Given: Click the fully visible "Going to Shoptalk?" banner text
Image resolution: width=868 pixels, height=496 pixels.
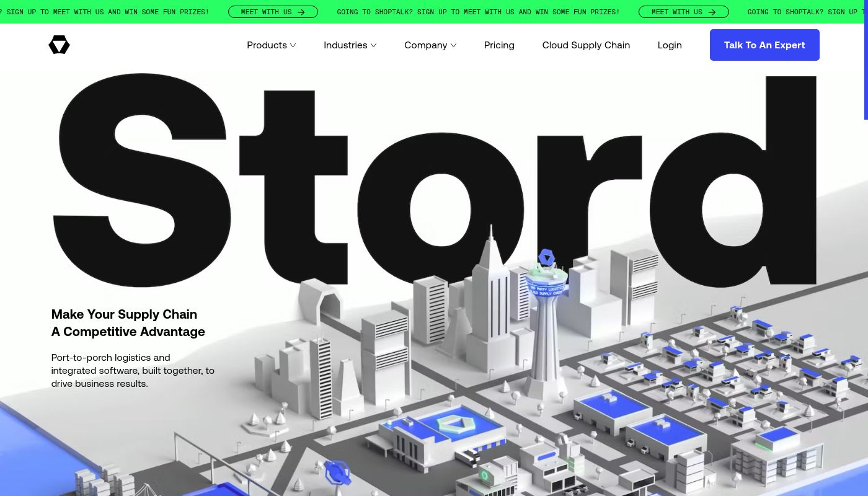Looking at the screenshot, I should 478,12.
